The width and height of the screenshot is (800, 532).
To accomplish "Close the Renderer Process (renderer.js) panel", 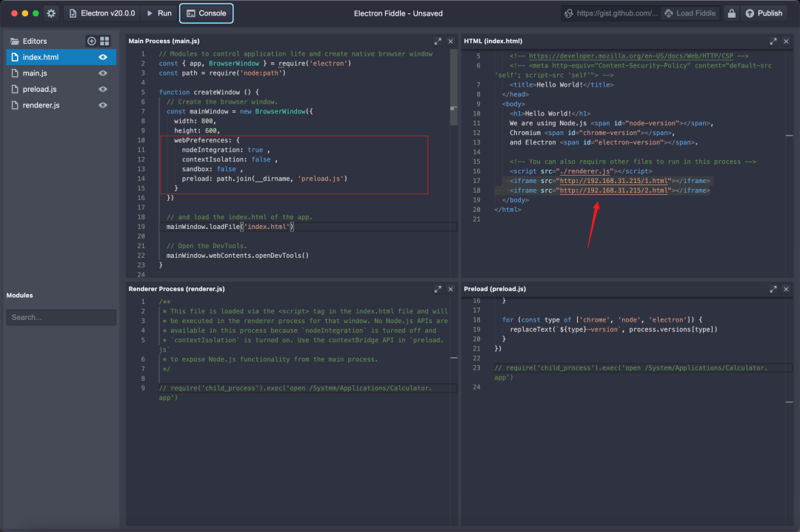I will click(x=450, y=289).
